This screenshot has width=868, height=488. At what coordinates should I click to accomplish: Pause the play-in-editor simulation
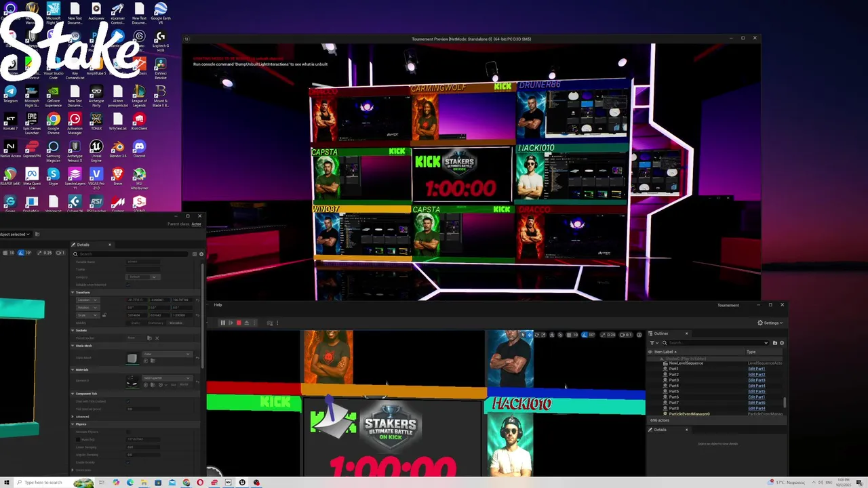point(222,323)
